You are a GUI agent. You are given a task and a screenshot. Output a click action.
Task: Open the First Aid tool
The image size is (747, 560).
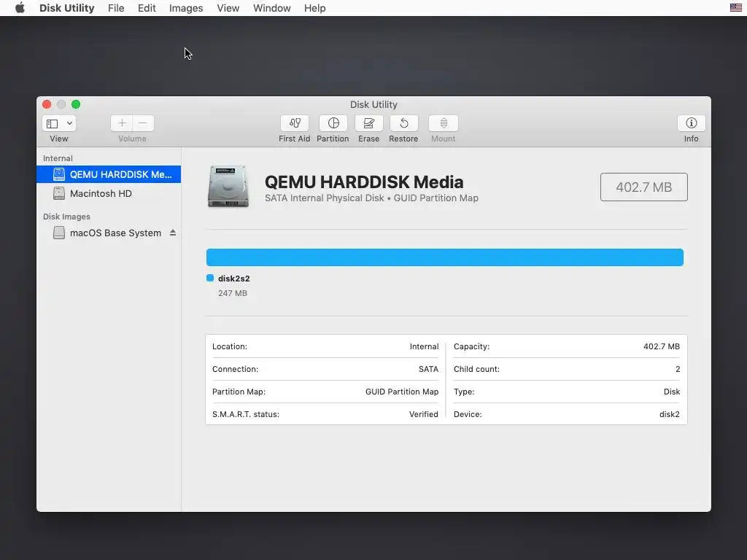click(x=295, y=123)
